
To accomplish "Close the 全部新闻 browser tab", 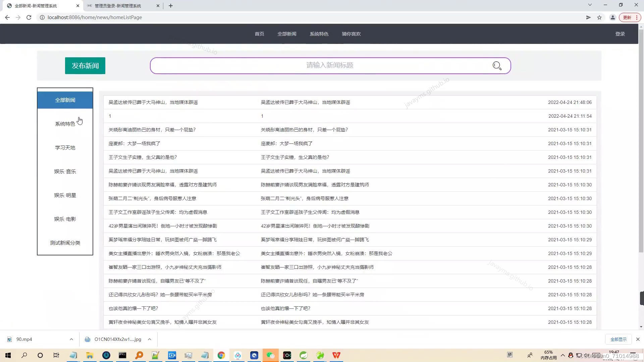I will [x=77, y=6].
